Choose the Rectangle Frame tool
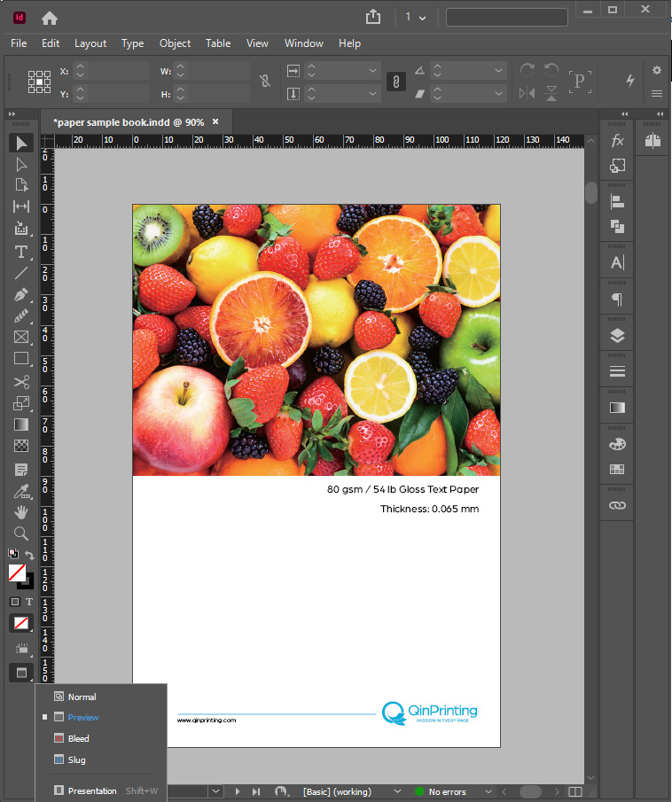Screen dimensions: 672x802 [x=21, y=338]
